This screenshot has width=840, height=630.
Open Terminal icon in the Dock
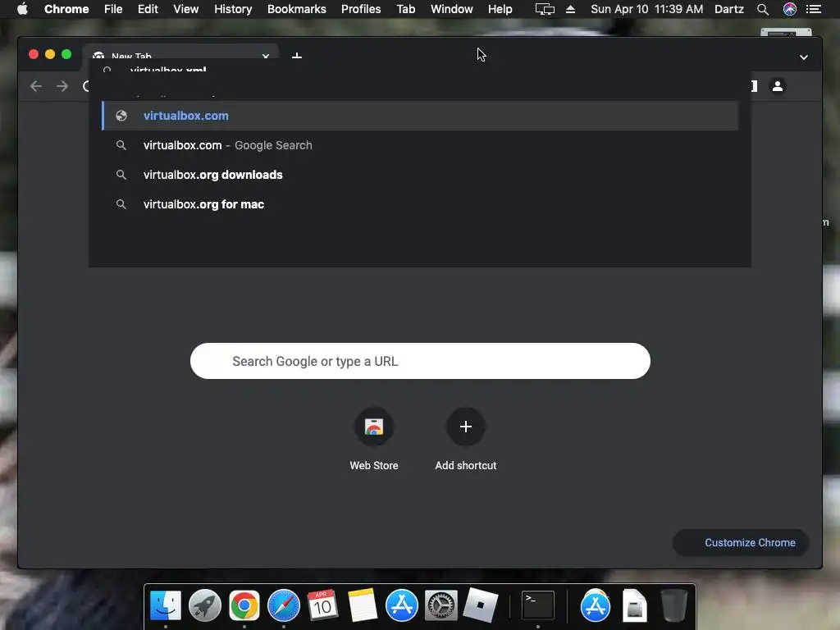coord(538,605)
